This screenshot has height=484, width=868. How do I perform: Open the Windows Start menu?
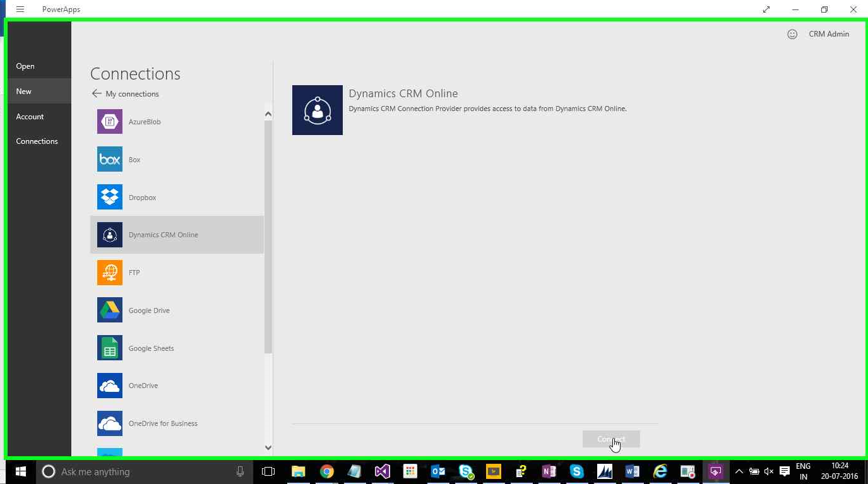pos(20,471)
